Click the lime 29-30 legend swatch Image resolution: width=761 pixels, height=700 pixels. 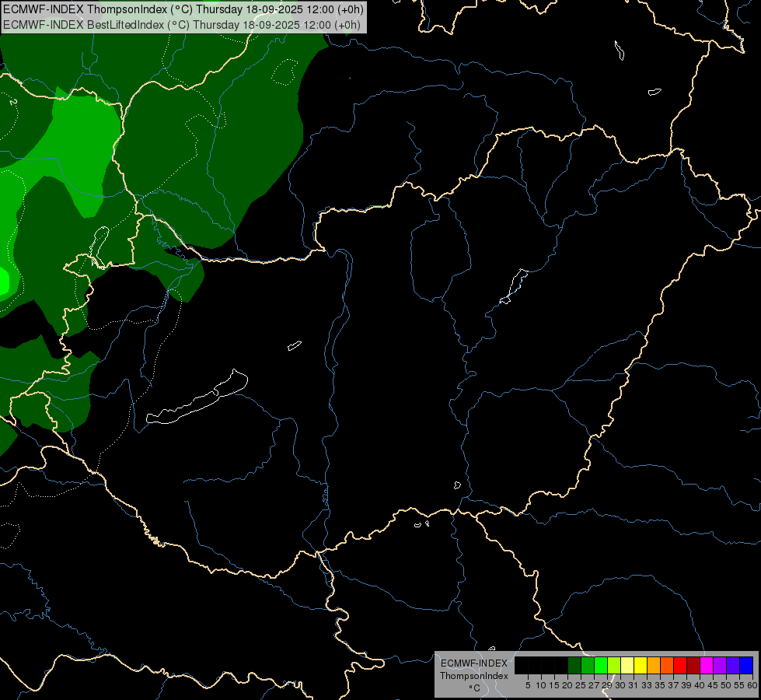(x=614, y=665)
